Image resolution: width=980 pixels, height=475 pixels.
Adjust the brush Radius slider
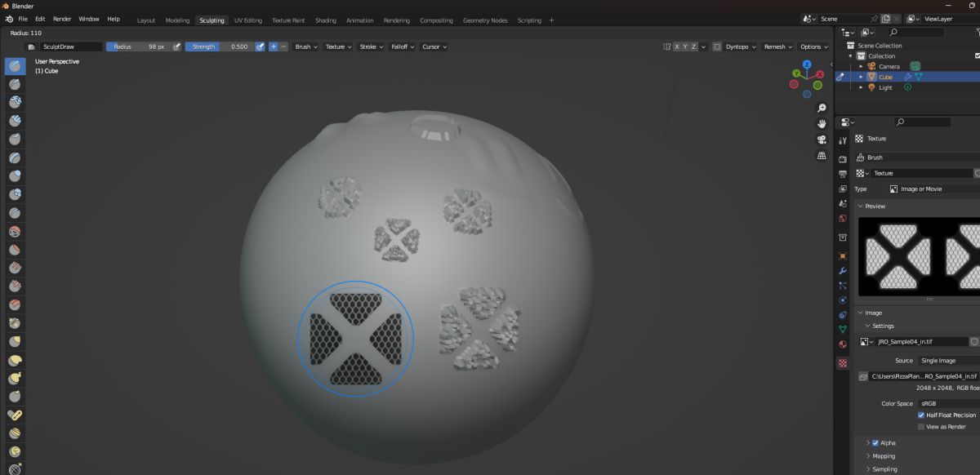[x=137, y=47]
